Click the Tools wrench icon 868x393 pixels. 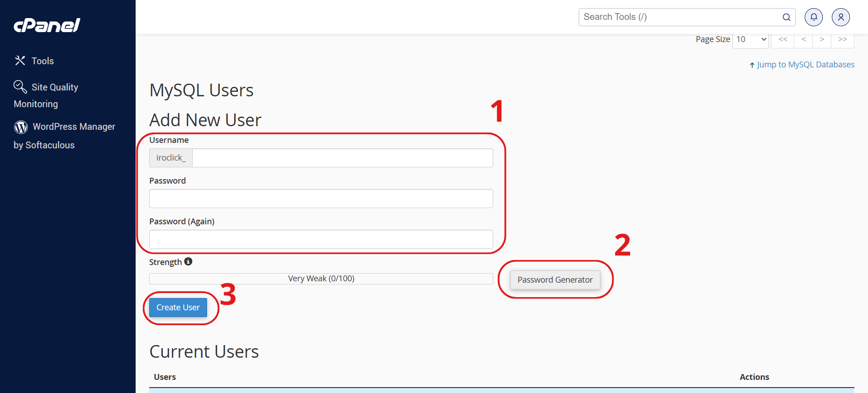20,61
